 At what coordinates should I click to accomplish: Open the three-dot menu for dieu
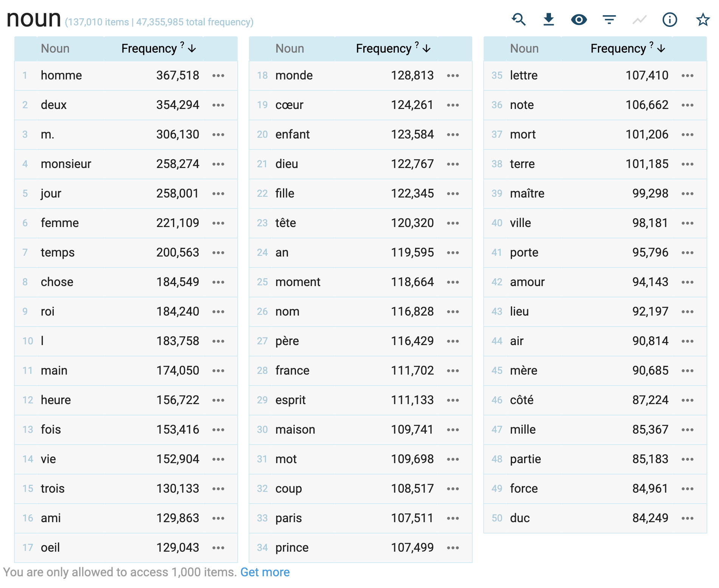453,164
